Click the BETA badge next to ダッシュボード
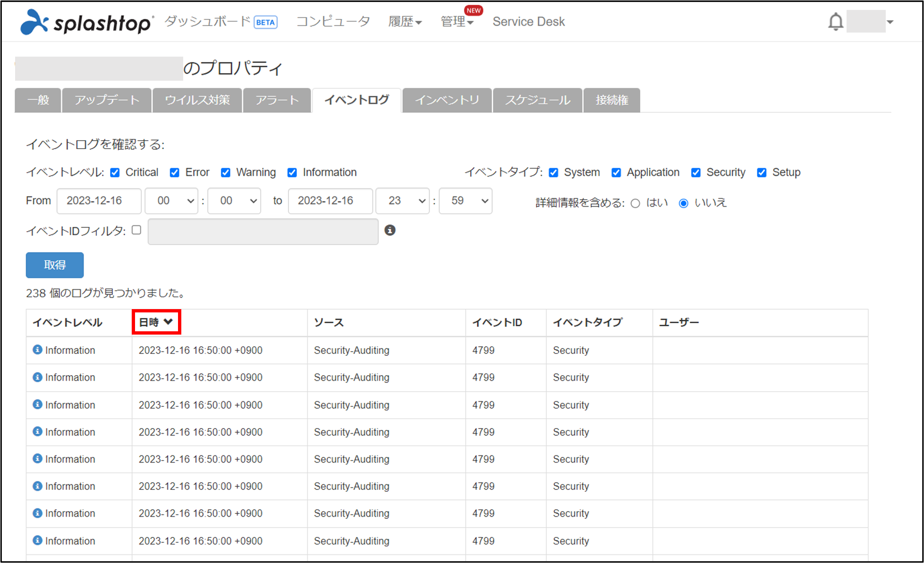Viewport: 924px width, 563px height. 265,22
